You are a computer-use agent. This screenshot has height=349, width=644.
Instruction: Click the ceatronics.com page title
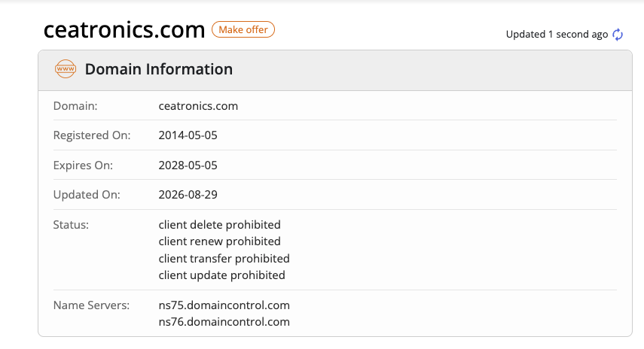pos(124,29)
